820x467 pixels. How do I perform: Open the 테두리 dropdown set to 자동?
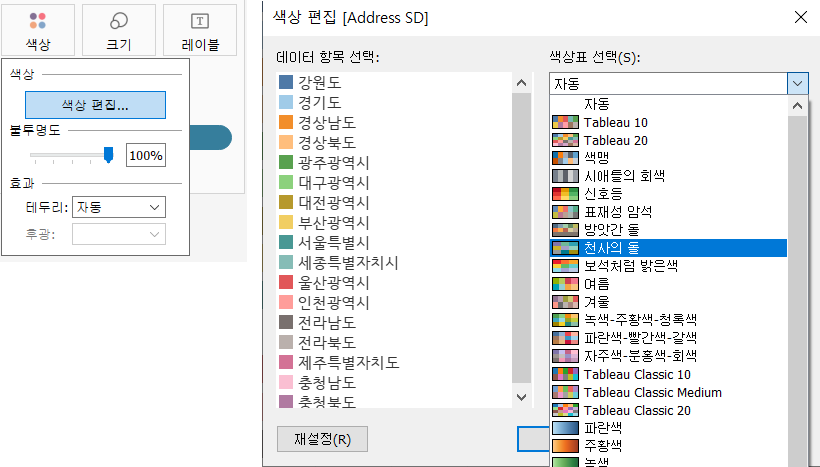[x=119, y=207]
